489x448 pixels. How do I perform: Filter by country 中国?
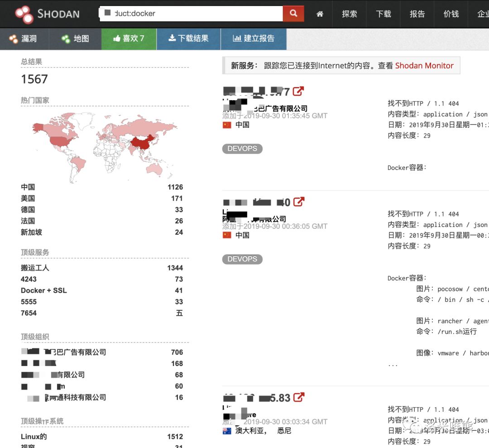[x=28, y=187]
